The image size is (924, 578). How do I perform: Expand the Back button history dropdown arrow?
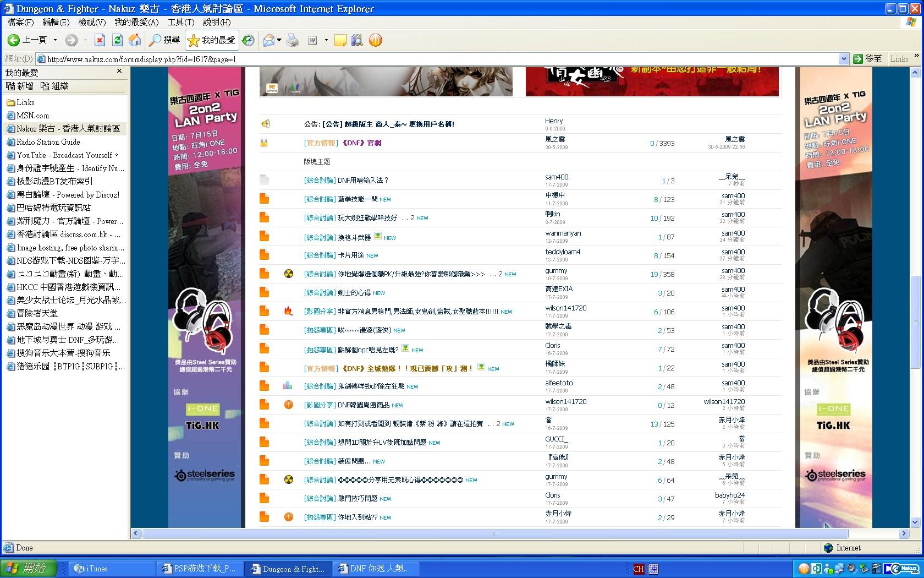pyautogui.click(x=55, y=40)
